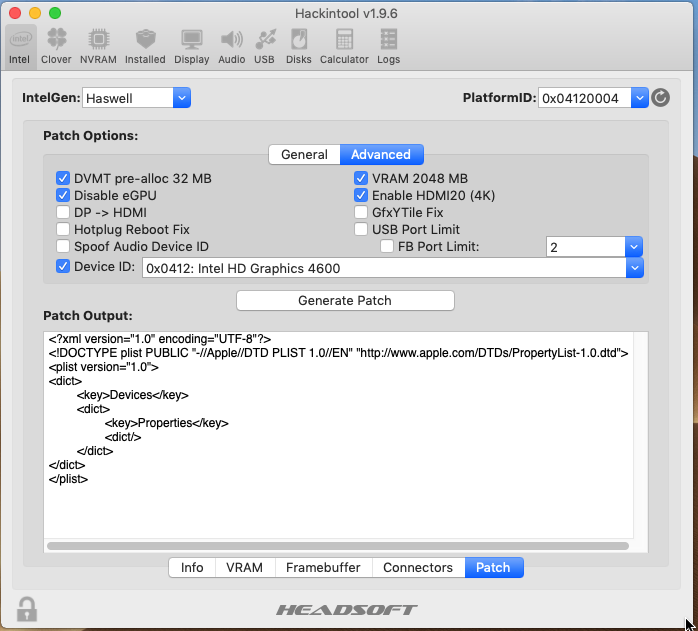Uncheck DVMT pre-alloc 32 MB
This screenshot has width=698, height=631.
(x=63, y=178)
